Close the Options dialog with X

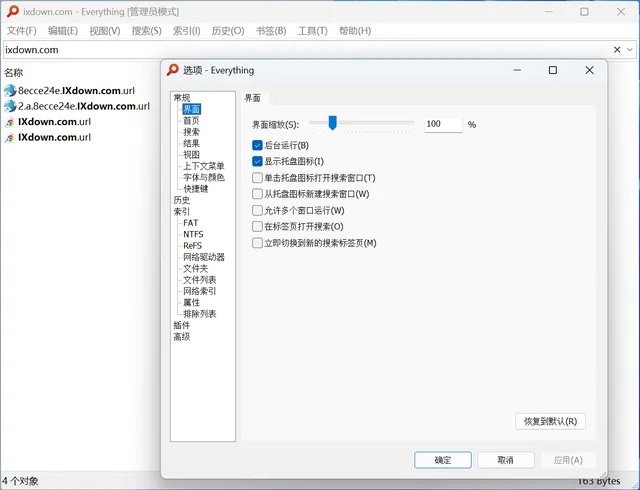point(589,70)
